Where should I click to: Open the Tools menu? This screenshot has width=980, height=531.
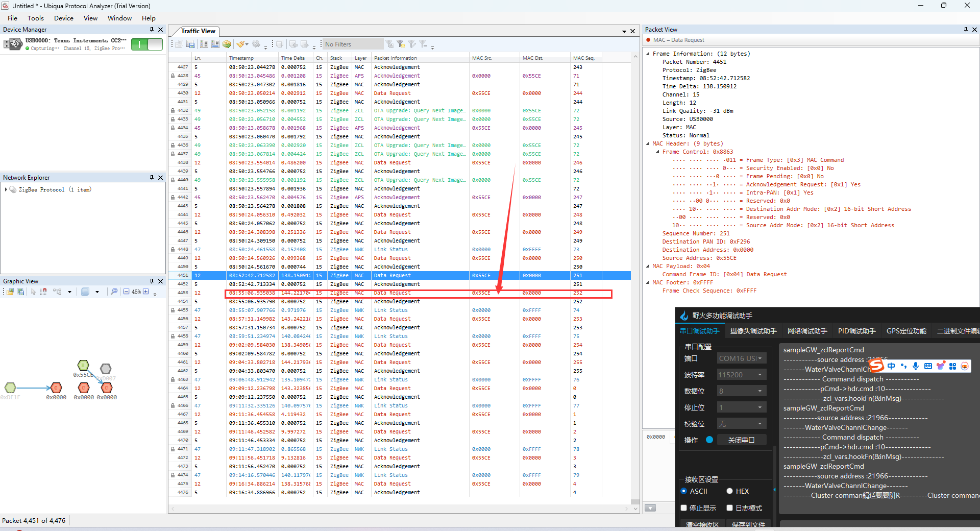pyautogui.click(x=36, y=18)
